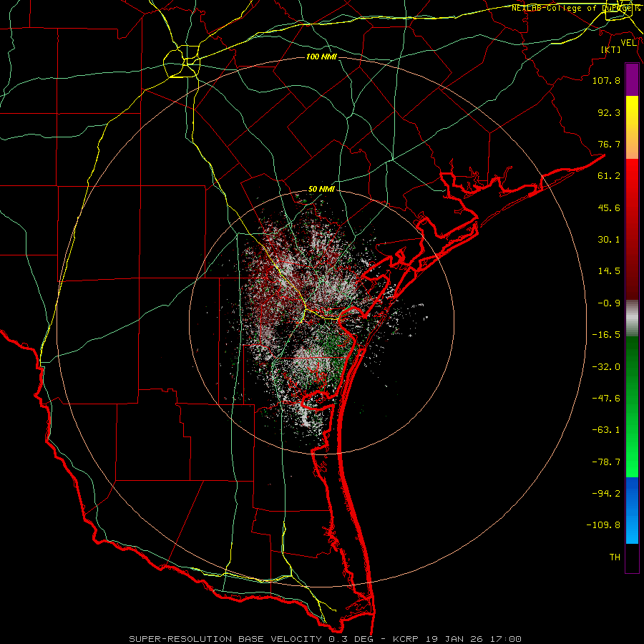Viewport: 644px width, 644px height.
Task: Click the Super-Resolution Base Velocity caption text
Action: [x=326, y=639]
